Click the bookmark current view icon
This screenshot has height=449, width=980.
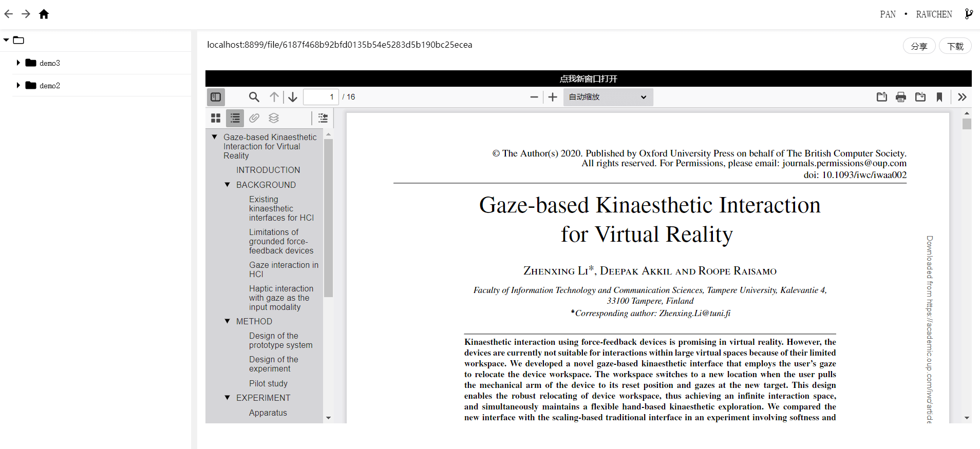tap(939, 96)
